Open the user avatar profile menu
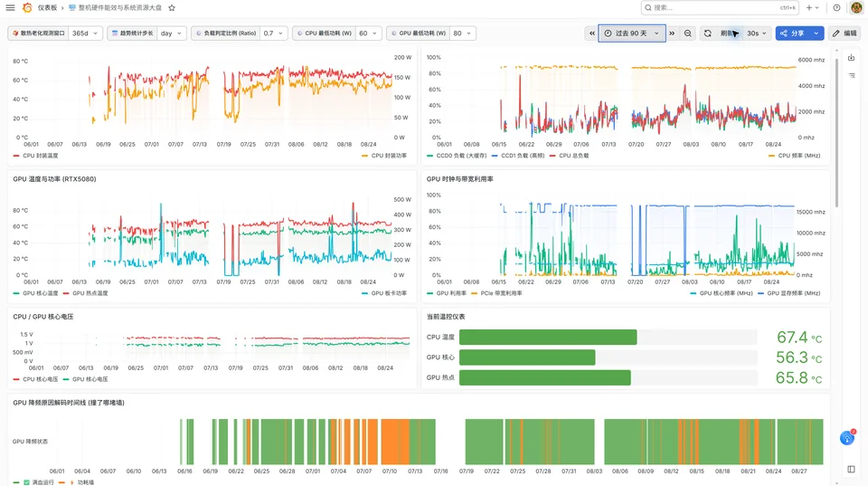This screenshot has width=868, height=486. click(x=856, y=8)
